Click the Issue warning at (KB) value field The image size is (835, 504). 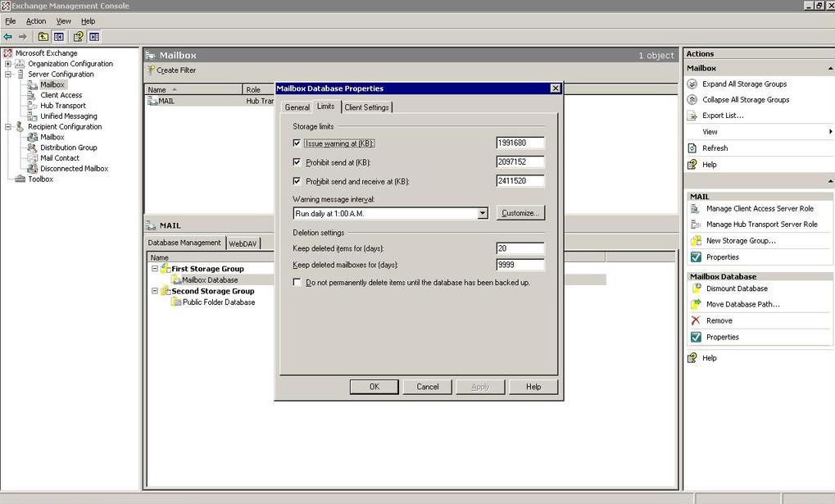tap(520, 143)
